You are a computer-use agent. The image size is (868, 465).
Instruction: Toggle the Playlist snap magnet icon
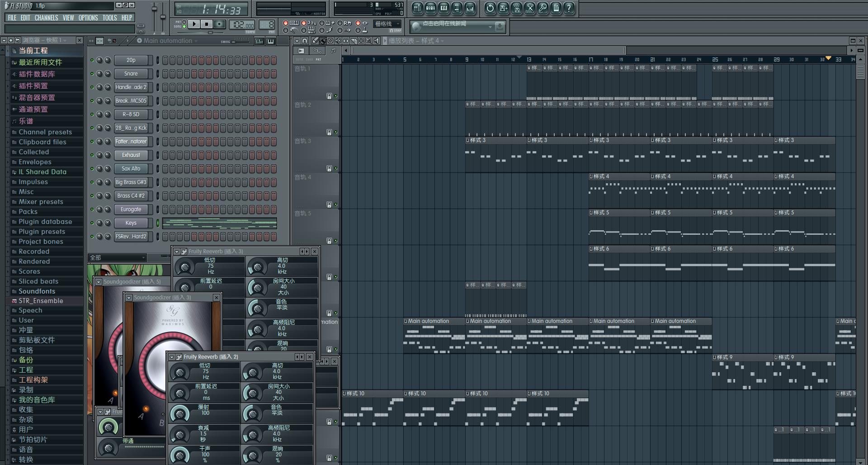coord(305,41)
